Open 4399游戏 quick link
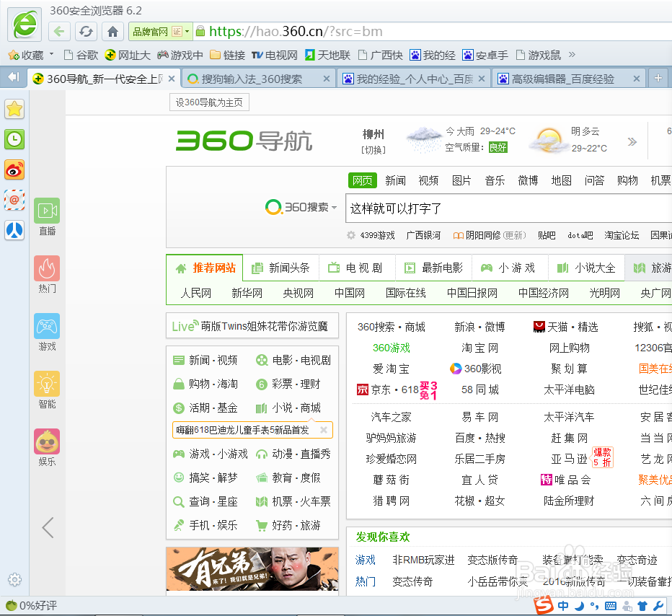Screen dimensions: 672x616 (378, 235)
